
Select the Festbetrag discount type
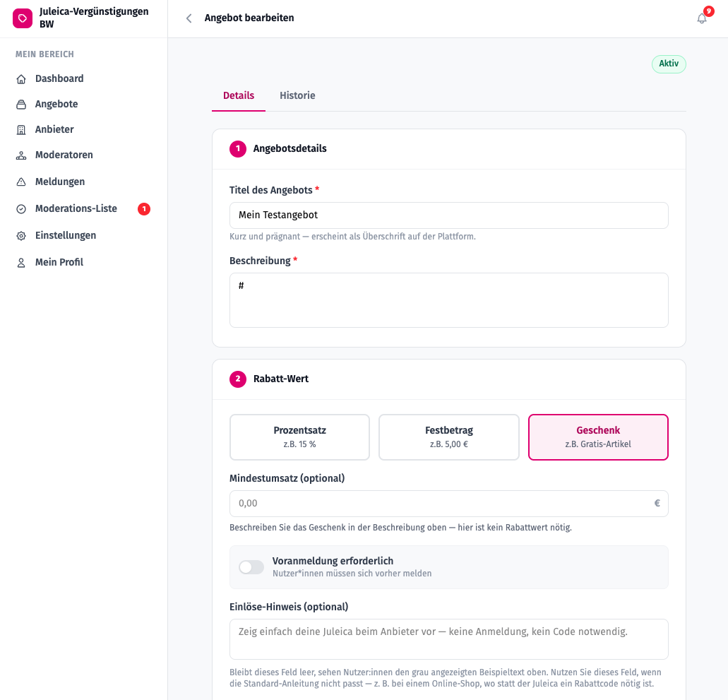(449, 437)
